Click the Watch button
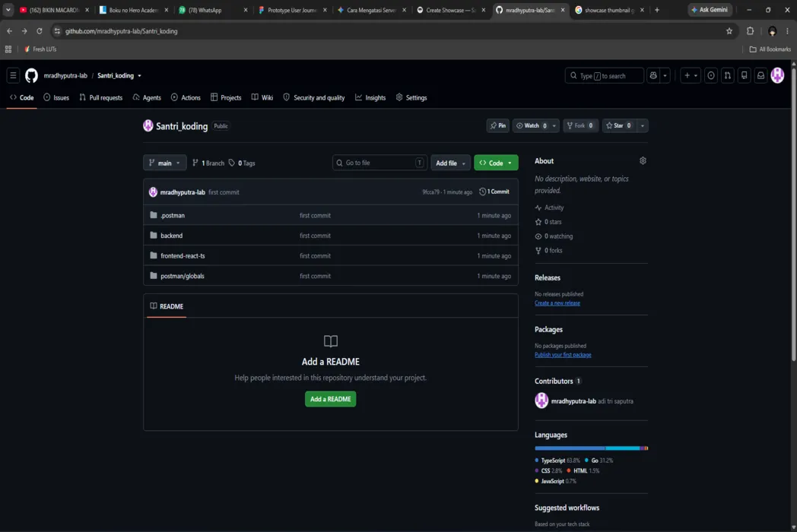797x532 pixels. 531,125
